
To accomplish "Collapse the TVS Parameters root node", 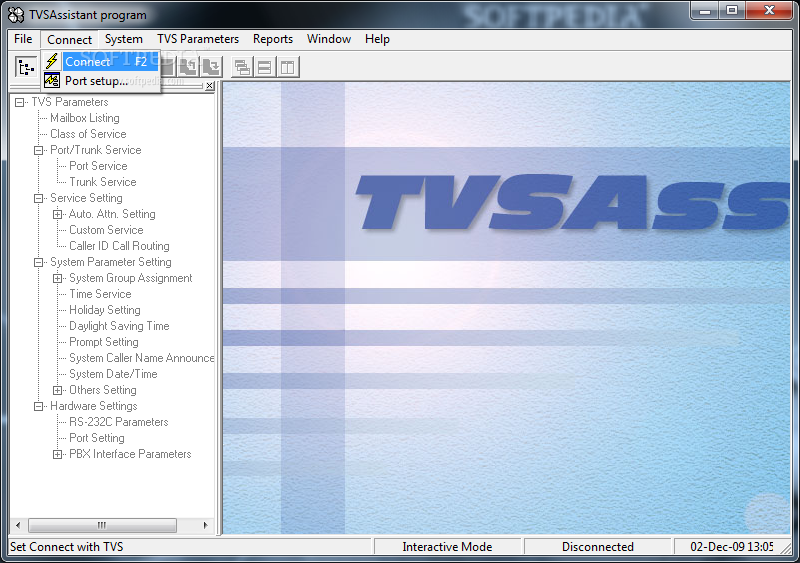I will pos(19,102).
